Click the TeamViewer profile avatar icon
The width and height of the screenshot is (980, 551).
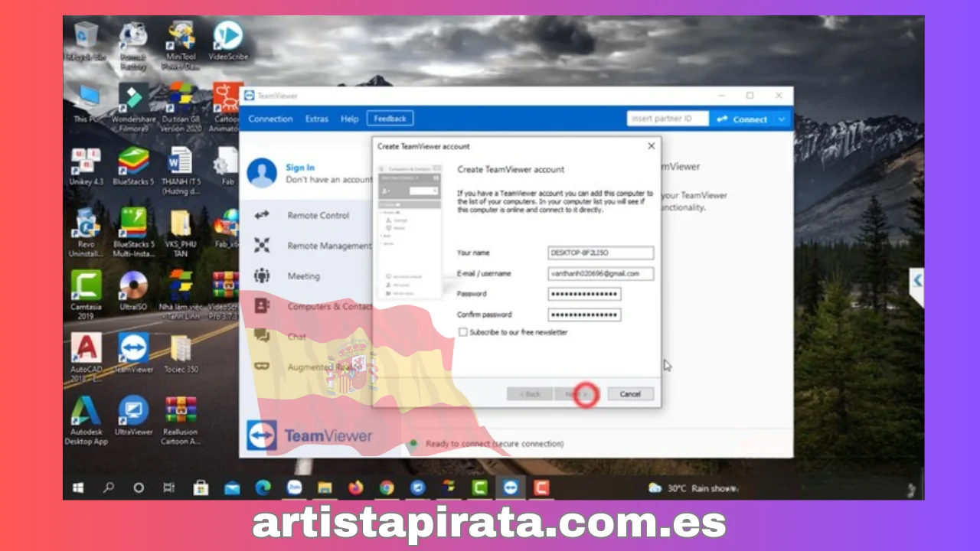262,173
